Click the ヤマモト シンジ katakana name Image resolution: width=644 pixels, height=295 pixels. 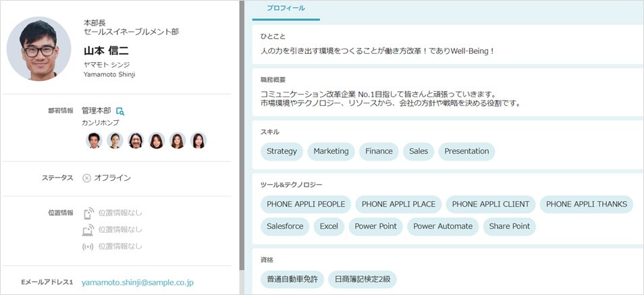tap(107, 65)
